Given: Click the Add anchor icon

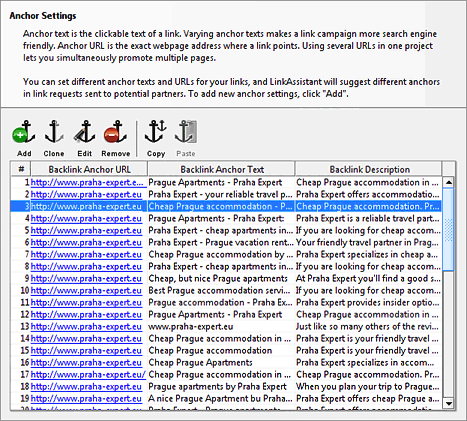Looking at the screenshot, I should (24, 132).
